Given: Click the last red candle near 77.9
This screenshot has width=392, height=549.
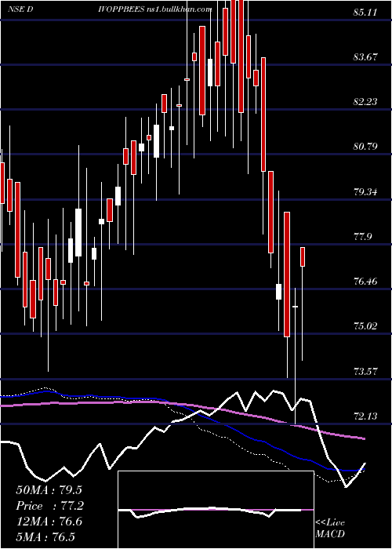Looking at the screenshot, I should (303, 256).
